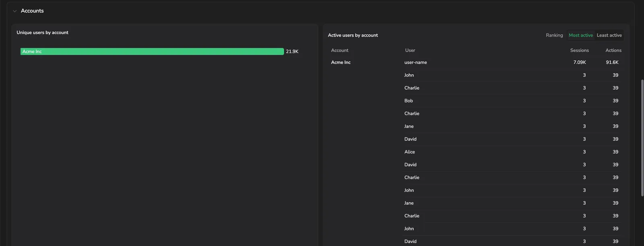Viewport: 644px width, 246px height.
Task: Select the Most active ranking option
Action: (580, 35)
